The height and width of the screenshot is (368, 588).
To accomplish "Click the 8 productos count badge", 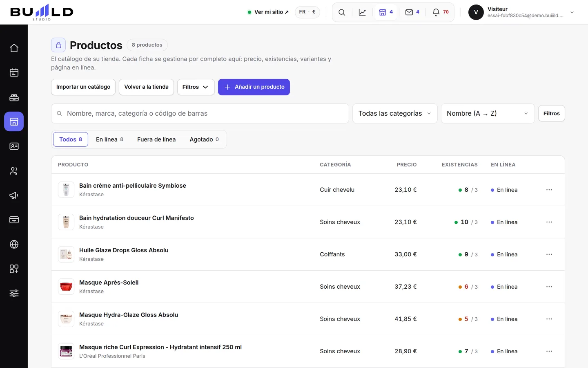I will (x=147, y=45).
